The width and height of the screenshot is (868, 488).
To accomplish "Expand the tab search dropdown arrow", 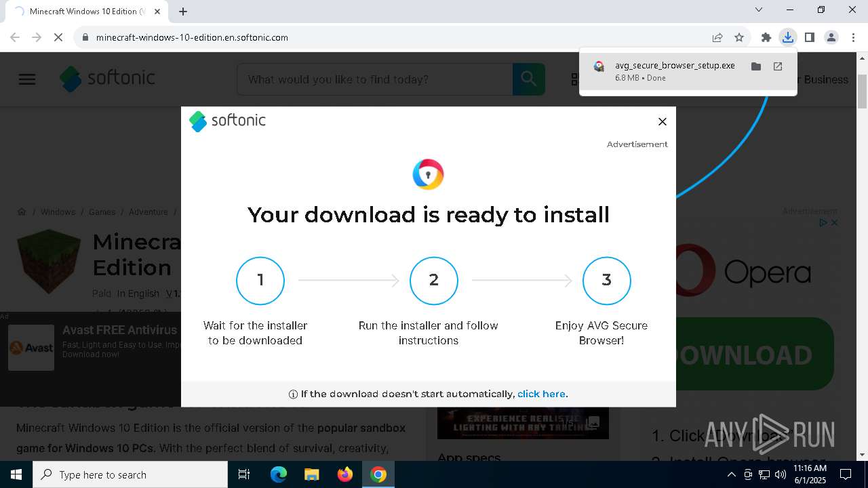I will [759, 10].
